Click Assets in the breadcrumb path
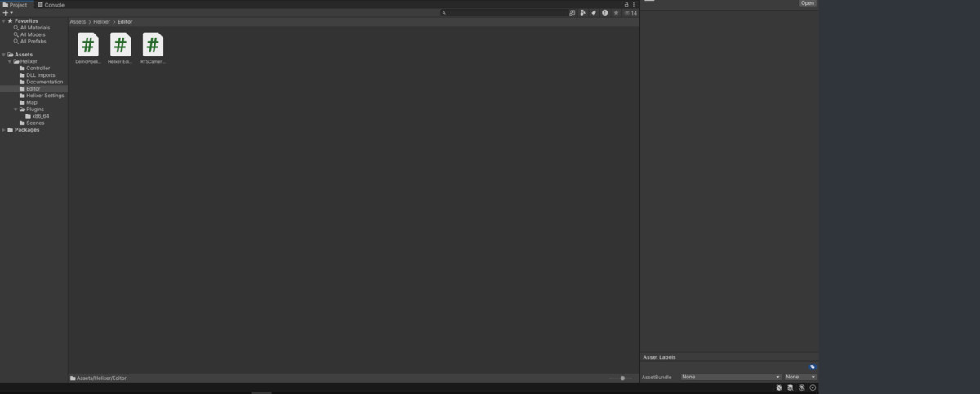The image size is (980, 394). (x=78, y=21)
